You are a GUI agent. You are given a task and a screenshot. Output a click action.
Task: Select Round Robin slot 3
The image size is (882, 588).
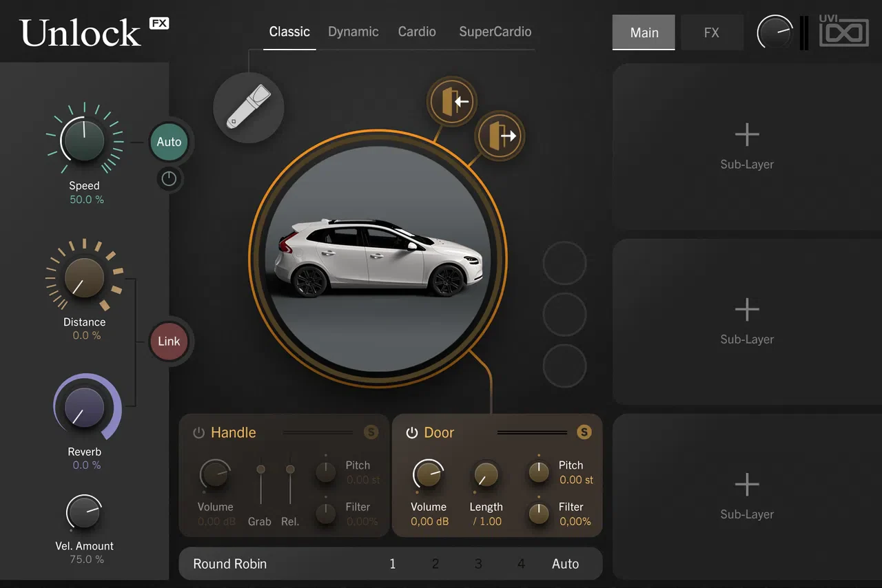[478, 564]
